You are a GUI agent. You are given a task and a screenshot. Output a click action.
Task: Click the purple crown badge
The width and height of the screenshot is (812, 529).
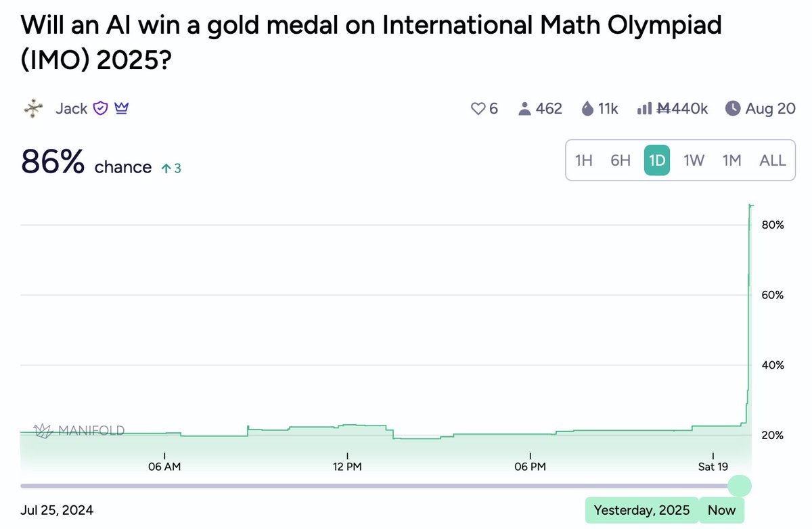click(x=121, y=108)
